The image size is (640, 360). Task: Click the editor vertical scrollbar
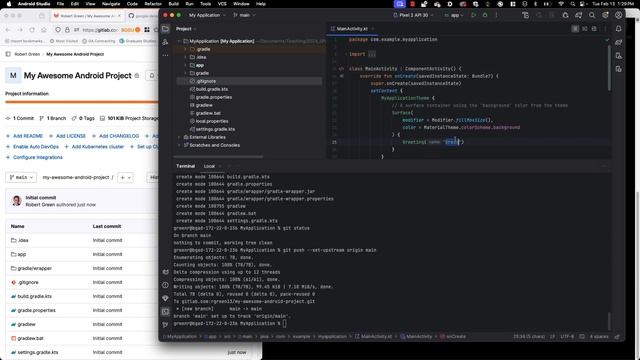(x=608, y=67)
